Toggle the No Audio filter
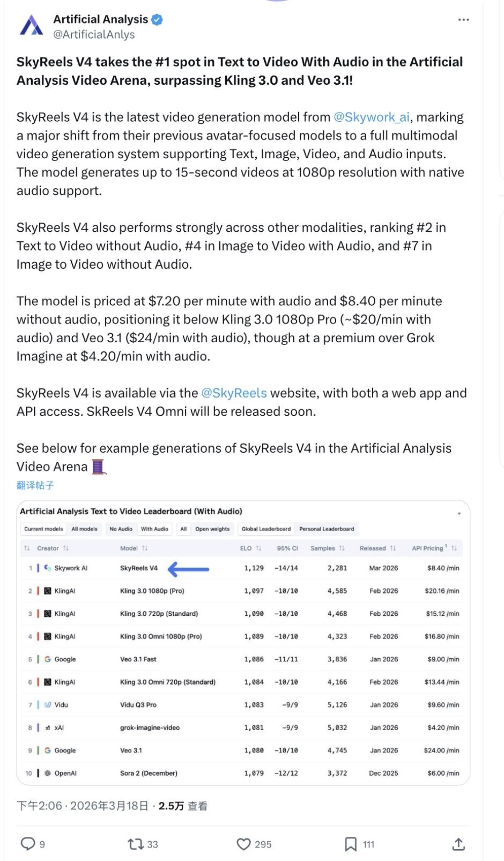This screenshot has width=504, height=861. click(121, 529)
